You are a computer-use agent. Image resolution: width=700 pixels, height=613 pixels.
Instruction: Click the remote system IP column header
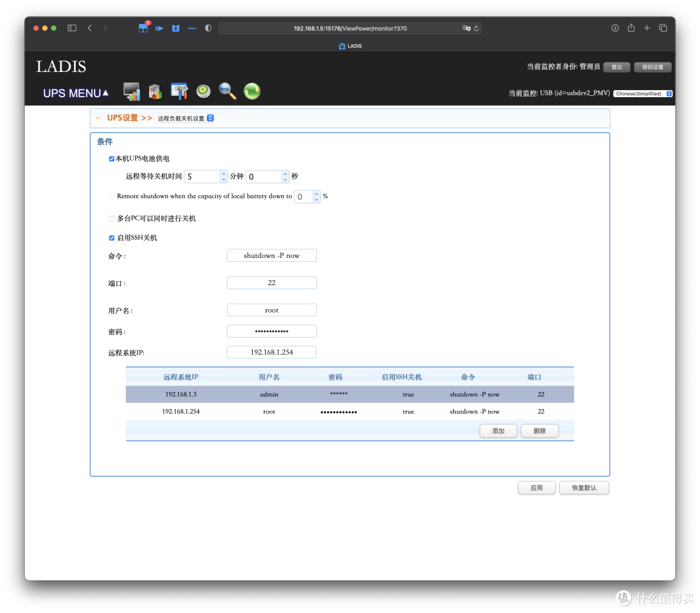(x=181, y=377)
